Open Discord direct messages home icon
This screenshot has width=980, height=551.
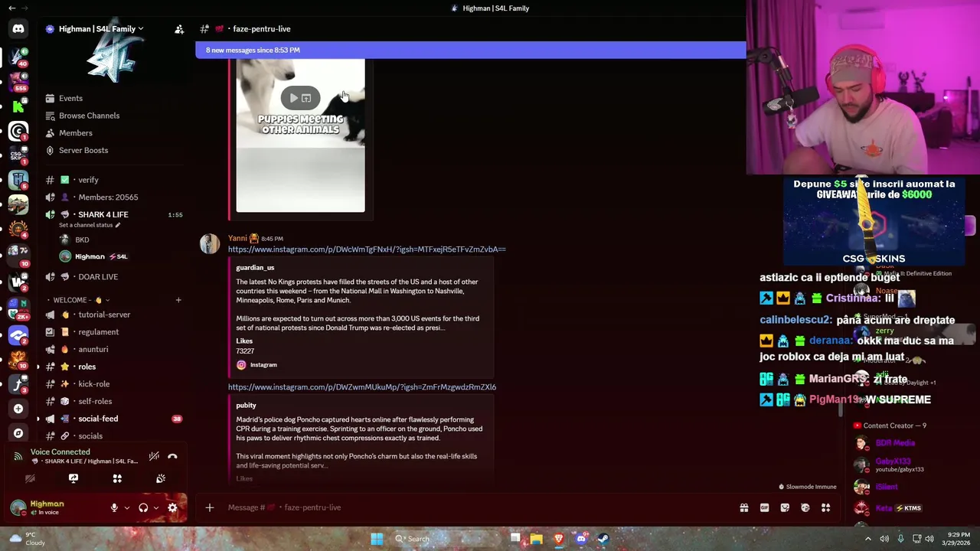18,29
